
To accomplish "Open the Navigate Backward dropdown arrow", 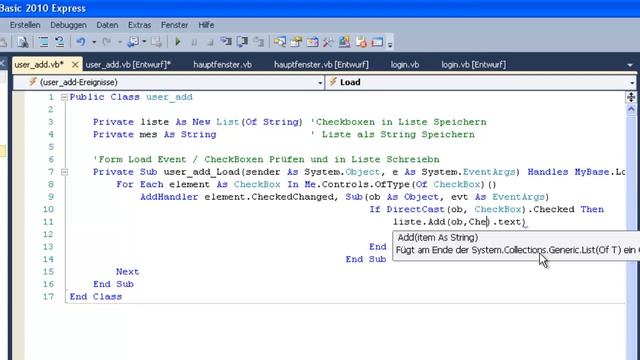I will (x=144, y=42).
